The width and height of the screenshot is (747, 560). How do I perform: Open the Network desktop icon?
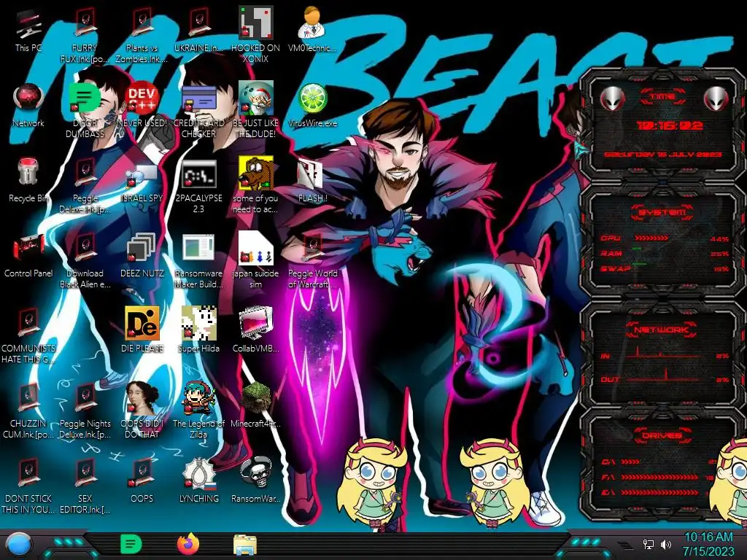[x=28, y=99]
